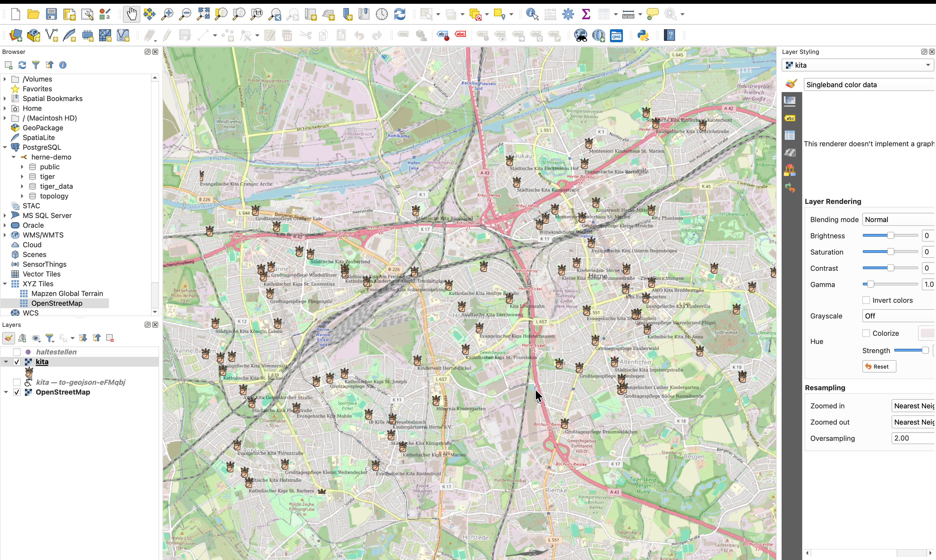Collapse the kita layer legend
The height and width of the screenshot is (560, 936).
(x=6, y=362)
